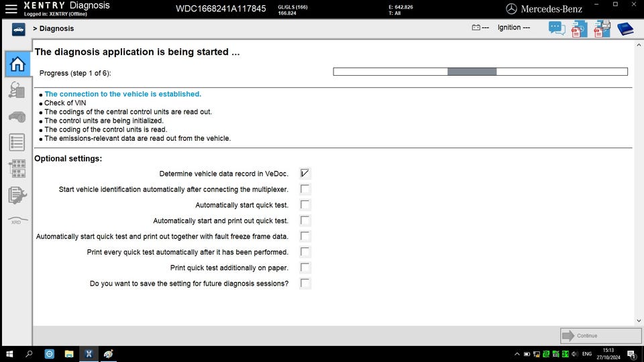Click the battery voltage indicator icon
This screenshot has width=644, height=362.
(x=476, y=27)
